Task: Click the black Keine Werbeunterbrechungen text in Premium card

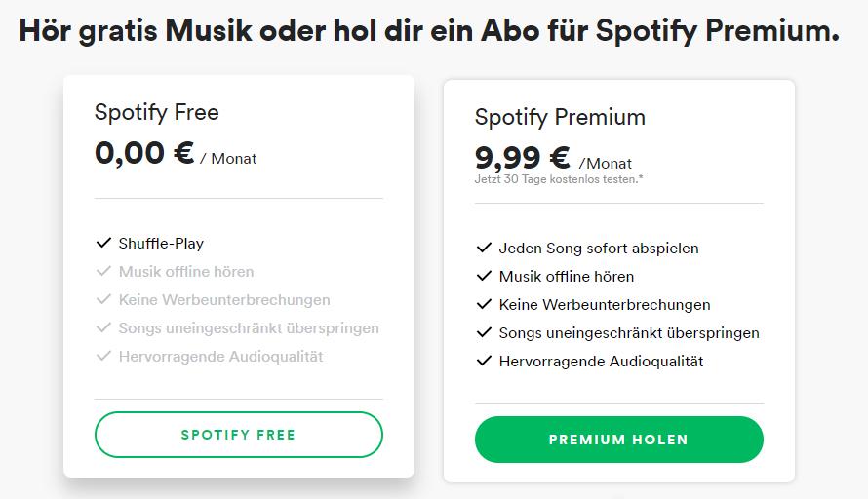Action: pos(605,305)
